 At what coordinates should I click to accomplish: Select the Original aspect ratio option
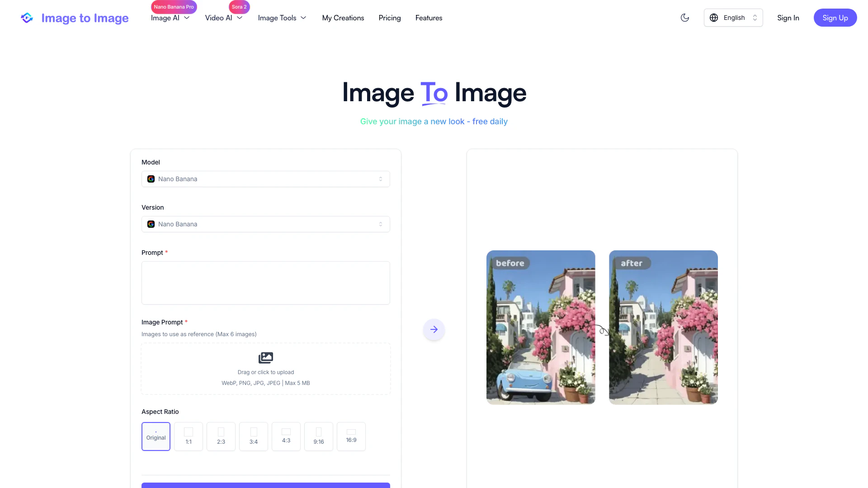[x=156, y=436]
